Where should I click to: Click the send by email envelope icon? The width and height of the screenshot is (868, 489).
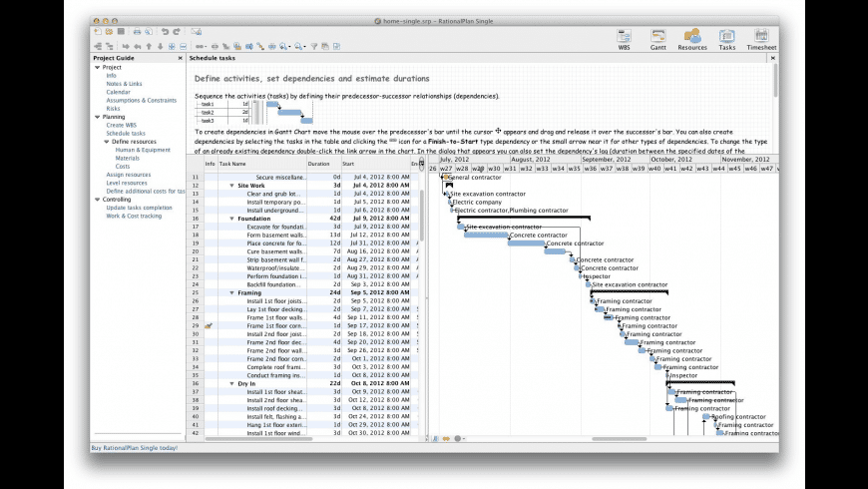(196, 32)
